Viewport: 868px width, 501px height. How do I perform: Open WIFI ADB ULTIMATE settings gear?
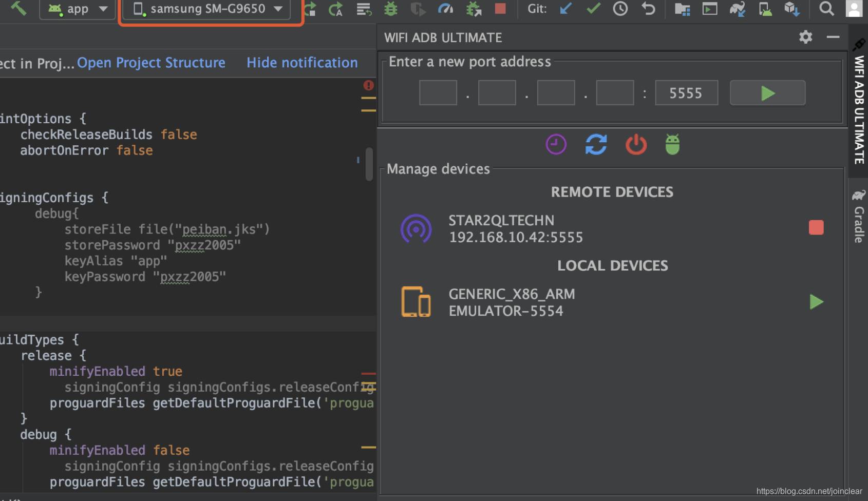pos(805,37)
